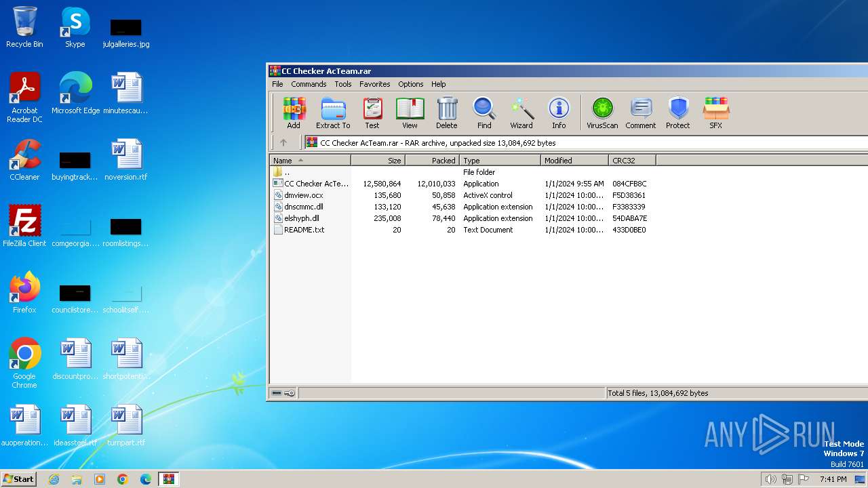
Task: Click the up one level arrow
Action: (283, 142)
